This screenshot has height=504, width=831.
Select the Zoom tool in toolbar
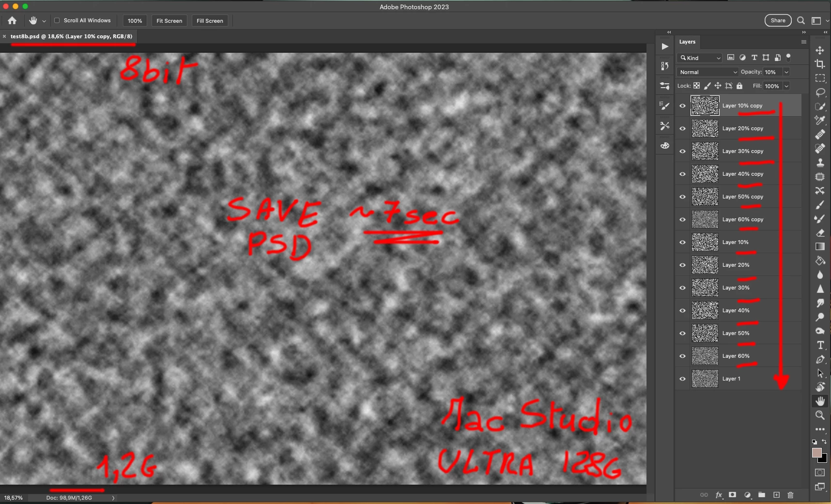coord(820,415)
